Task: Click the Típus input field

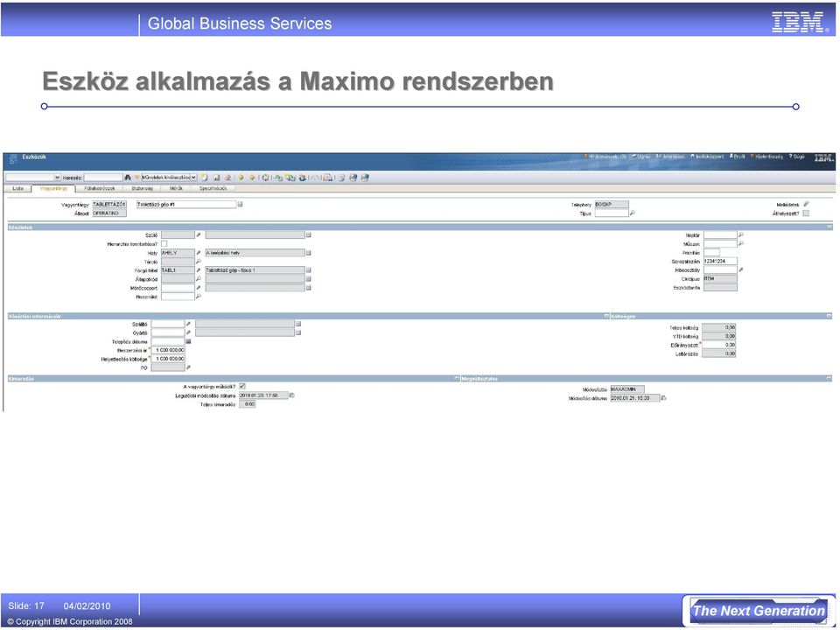Action: coord(612,213)
